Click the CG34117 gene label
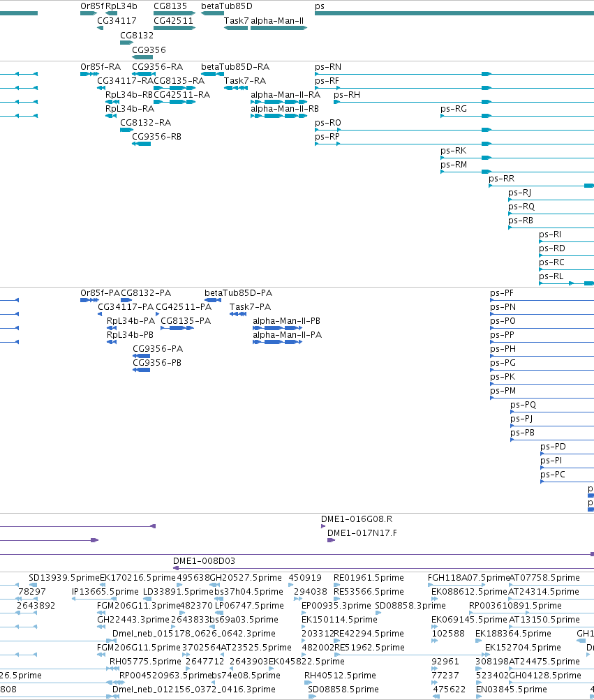594x700 pixels. point(117,21)
